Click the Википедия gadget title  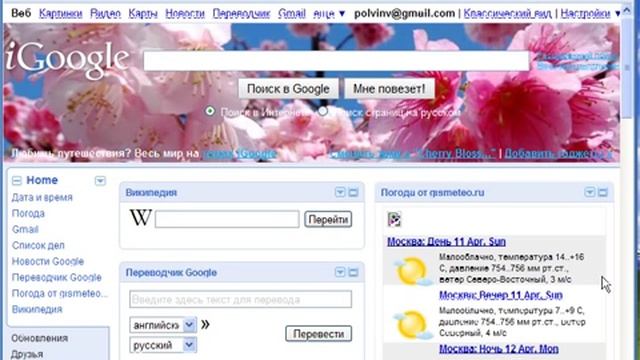tap(151, 192)
